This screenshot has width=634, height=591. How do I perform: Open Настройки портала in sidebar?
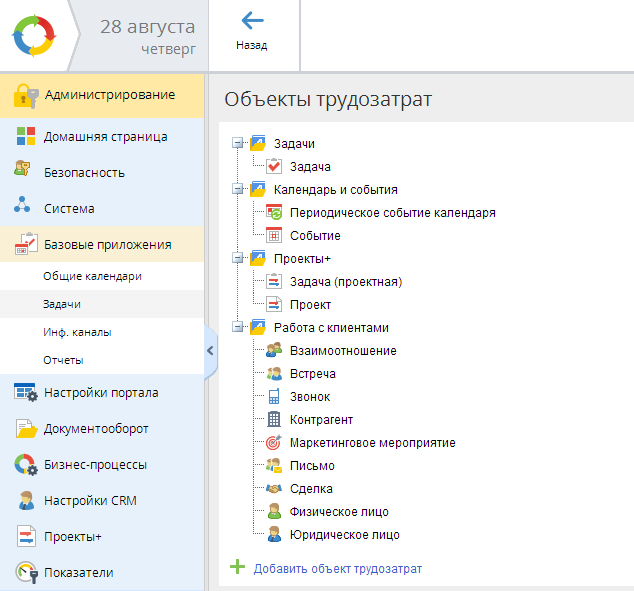coord(100,393)
